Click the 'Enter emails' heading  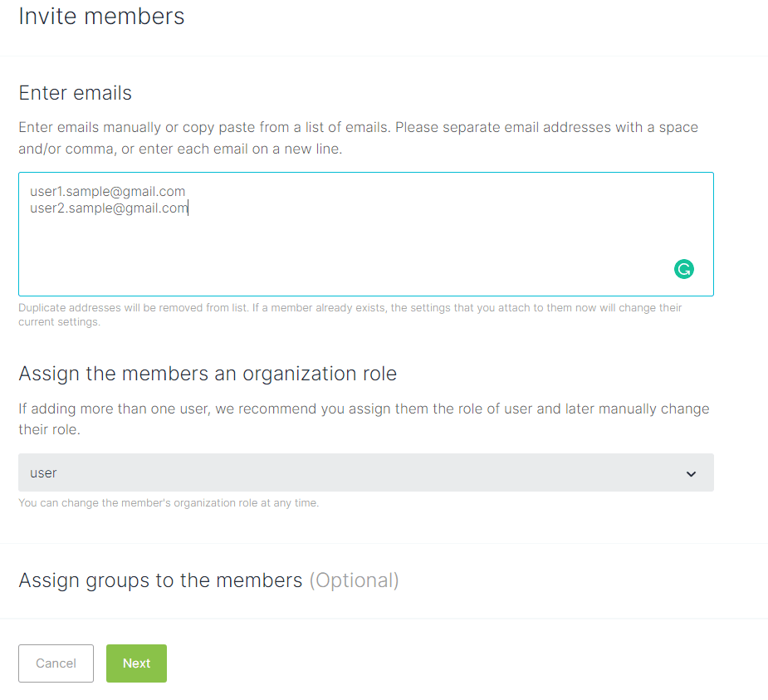click(75, 93)
